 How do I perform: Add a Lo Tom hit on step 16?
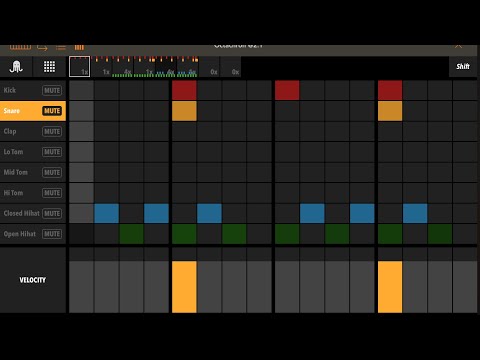click(x=465, y=152)
